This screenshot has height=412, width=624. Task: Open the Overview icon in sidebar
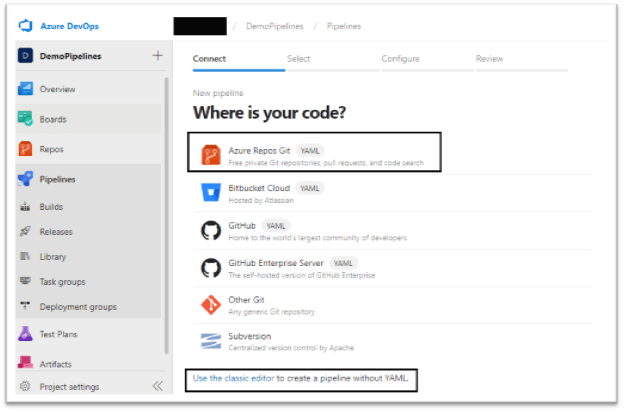(x=25, y=89)
